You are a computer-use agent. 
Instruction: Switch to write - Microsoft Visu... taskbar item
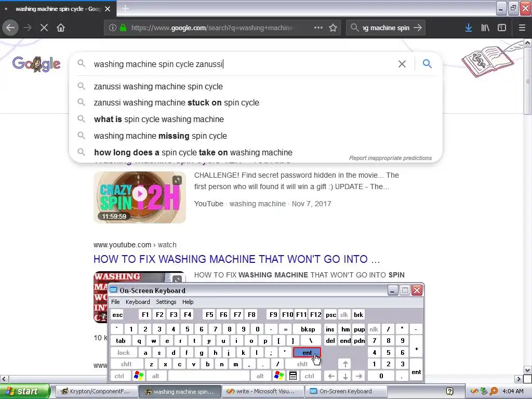[262, 391]
